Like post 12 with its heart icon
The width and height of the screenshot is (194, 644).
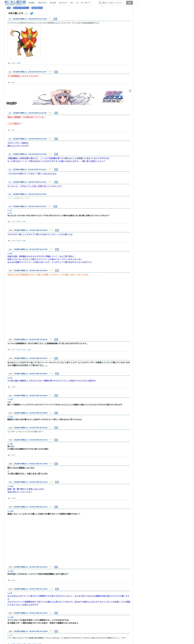click(50, 270)
